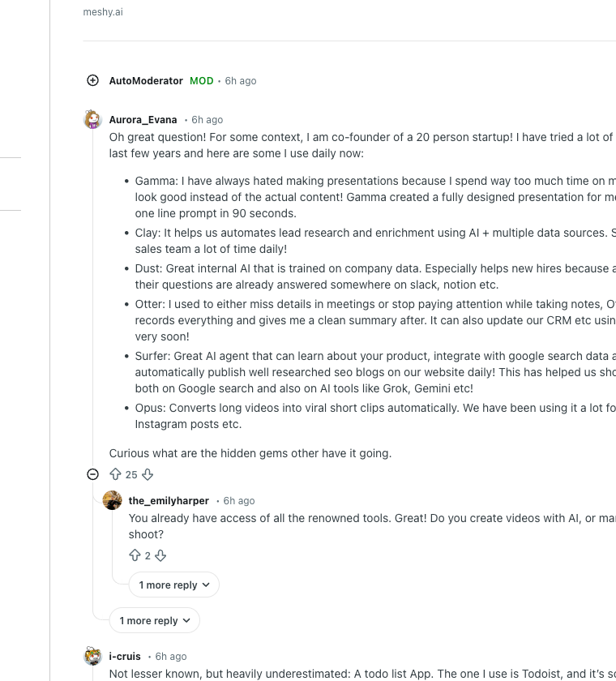616x681 pixels.
Task: Click the MOD badge next to AutoModerator
Action: [201, 80]
